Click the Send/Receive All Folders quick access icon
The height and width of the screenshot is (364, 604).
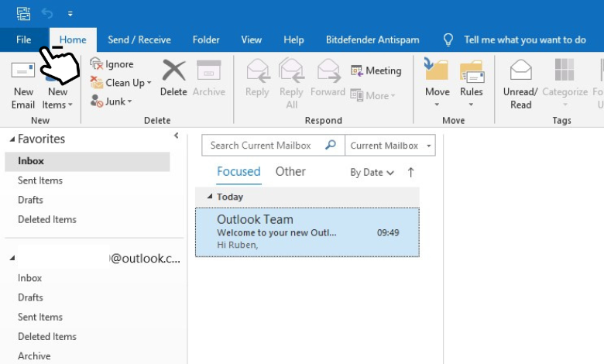(x=23, y=13)
